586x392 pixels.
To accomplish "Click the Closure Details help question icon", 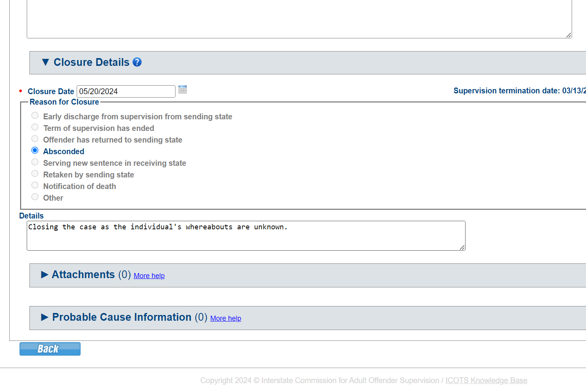I will click(137, 62).
